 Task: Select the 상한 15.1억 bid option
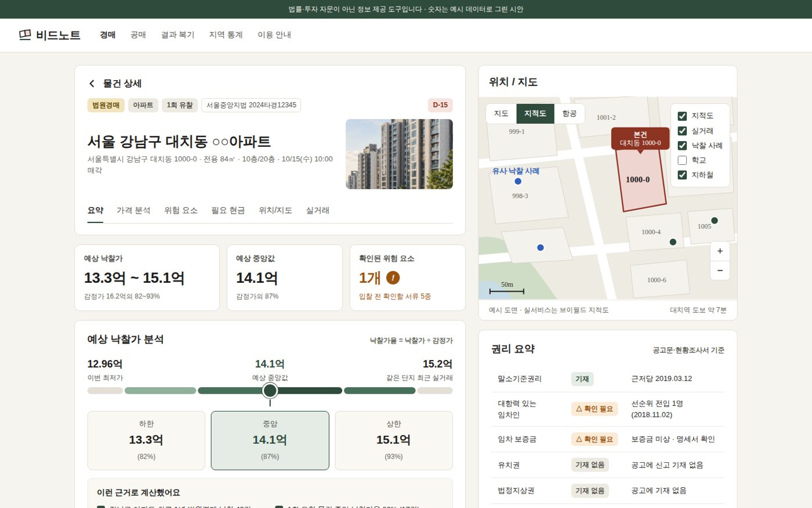(x=394, y=441)
